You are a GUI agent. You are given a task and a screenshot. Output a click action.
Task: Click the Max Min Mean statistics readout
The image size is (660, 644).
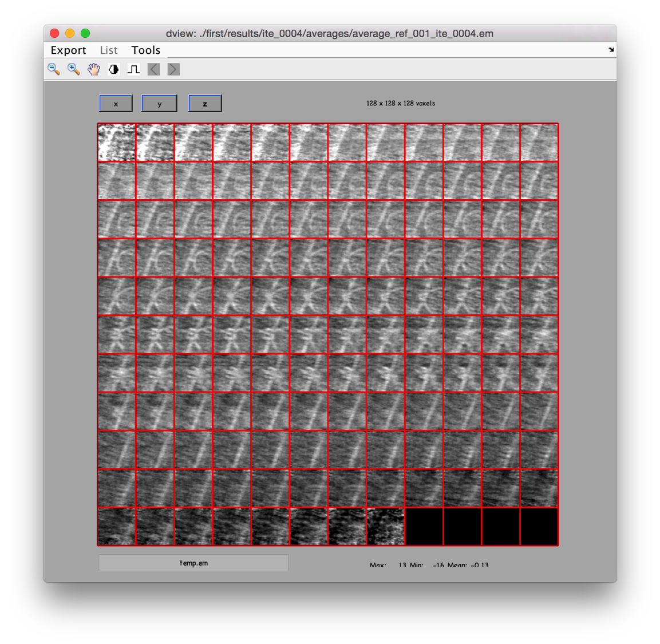point(429,565)
